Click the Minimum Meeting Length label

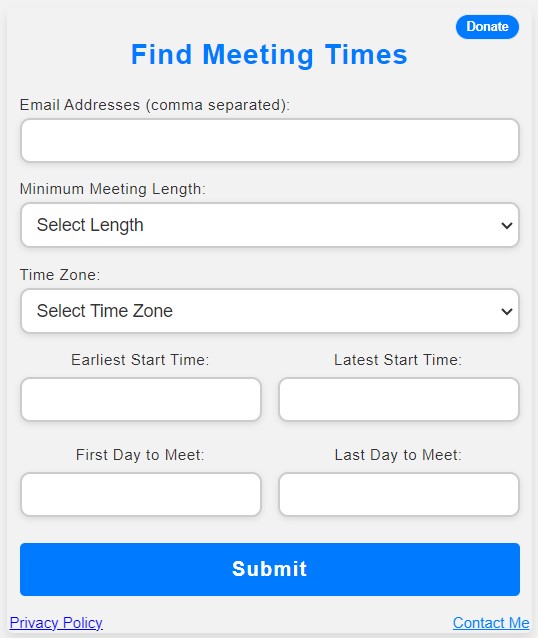[x=113, y=189]
